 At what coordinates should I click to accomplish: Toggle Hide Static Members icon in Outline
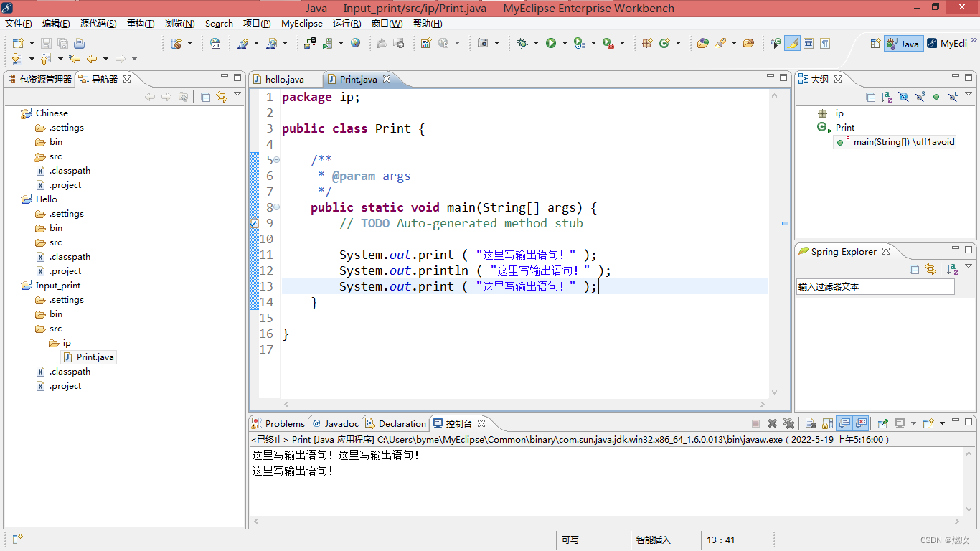(x=920, y=97)
